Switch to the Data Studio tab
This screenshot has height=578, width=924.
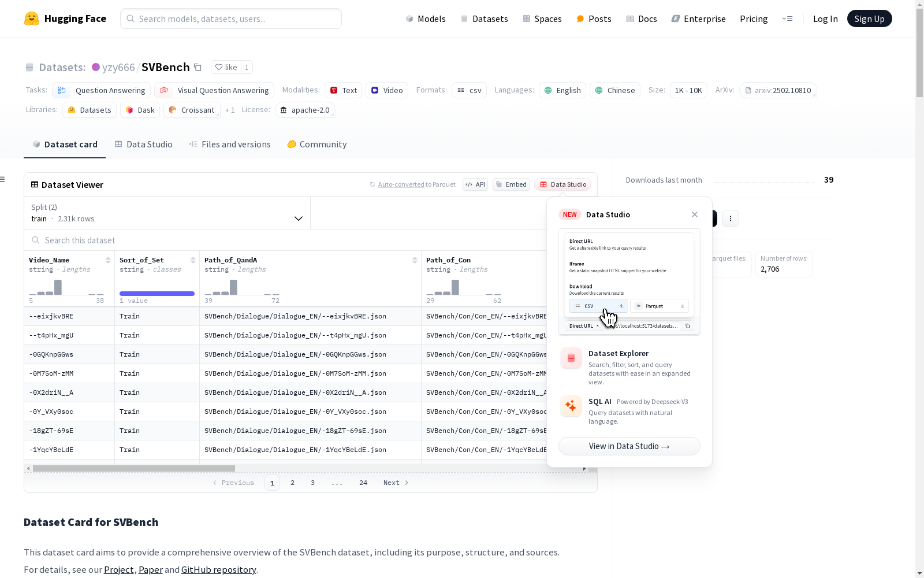coord(144,144)
